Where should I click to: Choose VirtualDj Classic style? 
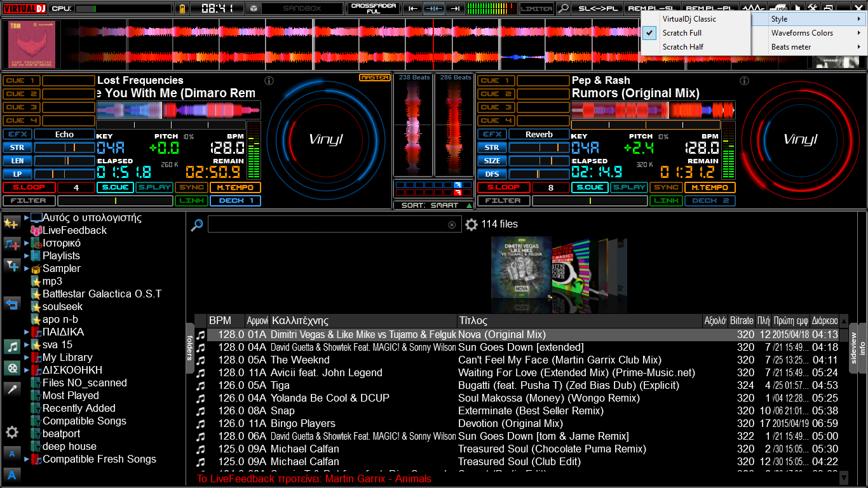[696, 19]
